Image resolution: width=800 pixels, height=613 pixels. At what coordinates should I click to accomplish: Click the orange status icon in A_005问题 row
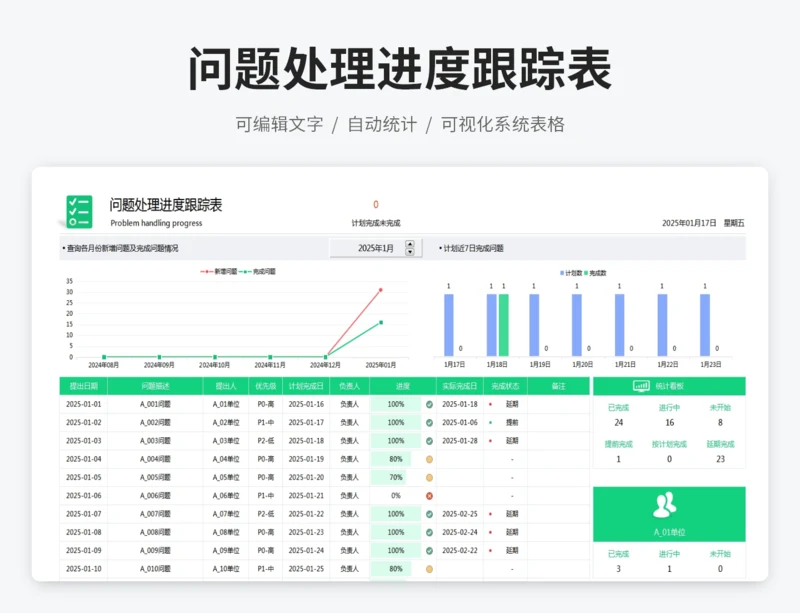(430, 478)
